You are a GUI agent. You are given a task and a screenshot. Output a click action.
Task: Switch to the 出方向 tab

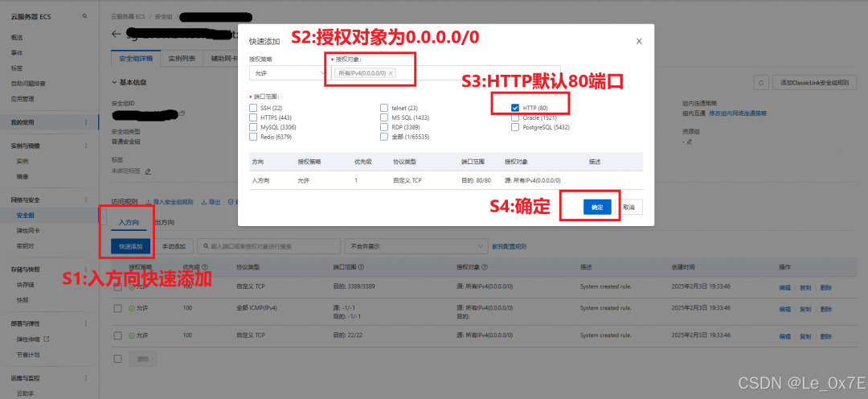(x=164, y=222)
